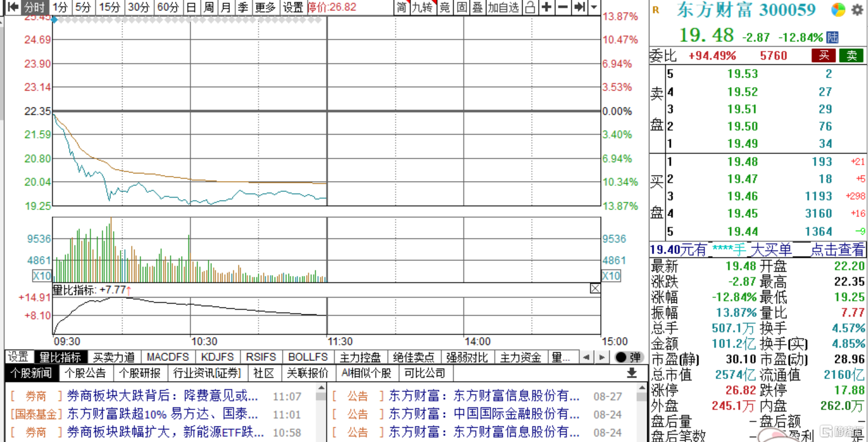The image size is (868, 442).
Task: Toggle the 弹 popup switch
Action: click(x=628, y=357)
